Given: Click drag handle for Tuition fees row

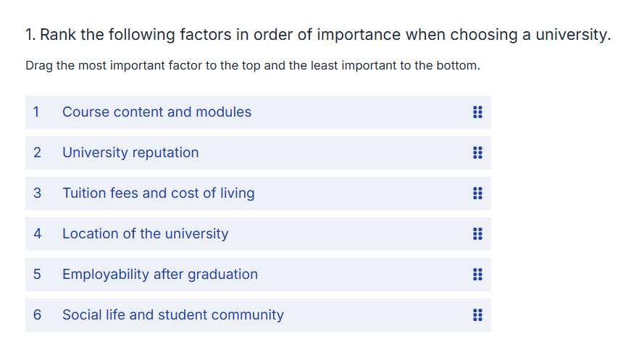Looking at the screenshot, I should pyautogui.click(x=477, y=193).
